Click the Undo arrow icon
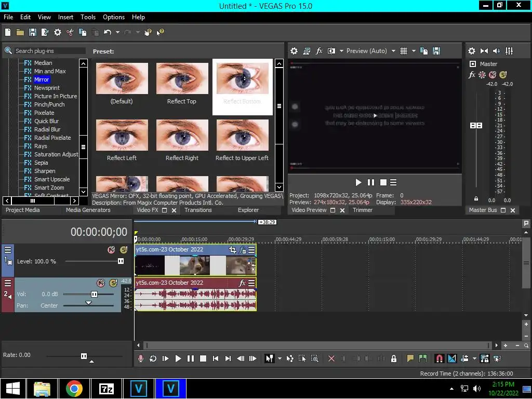Image resolution: width=532 pixels, height=399 pixels. pos(108,32)
